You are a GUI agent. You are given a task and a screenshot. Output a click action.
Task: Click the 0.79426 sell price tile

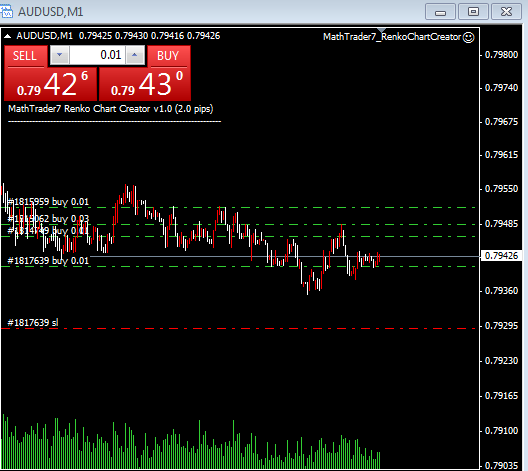click(51, 84)
